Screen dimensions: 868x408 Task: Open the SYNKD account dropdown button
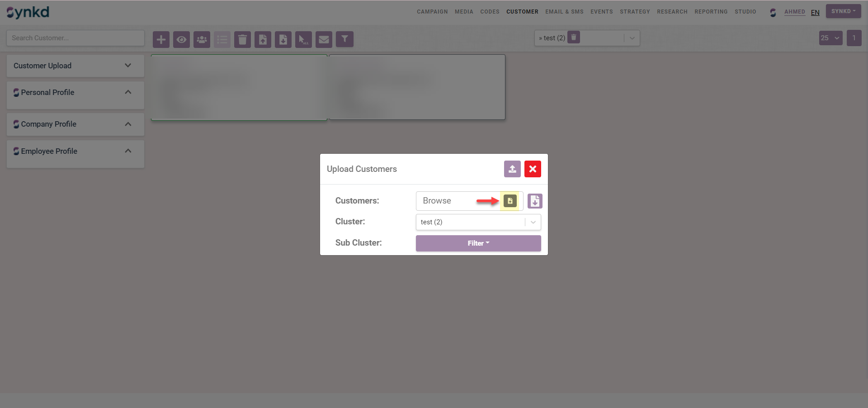coord(843,11)
